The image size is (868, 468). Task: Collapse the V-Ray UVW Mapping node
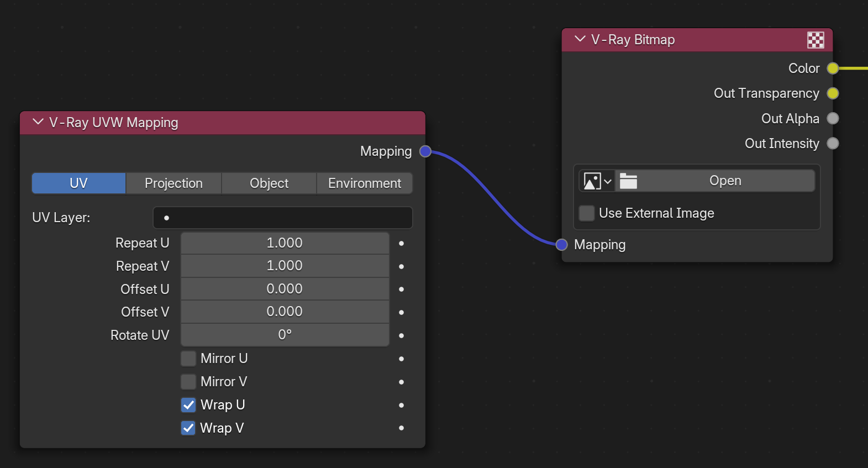(x=38, y=122)
